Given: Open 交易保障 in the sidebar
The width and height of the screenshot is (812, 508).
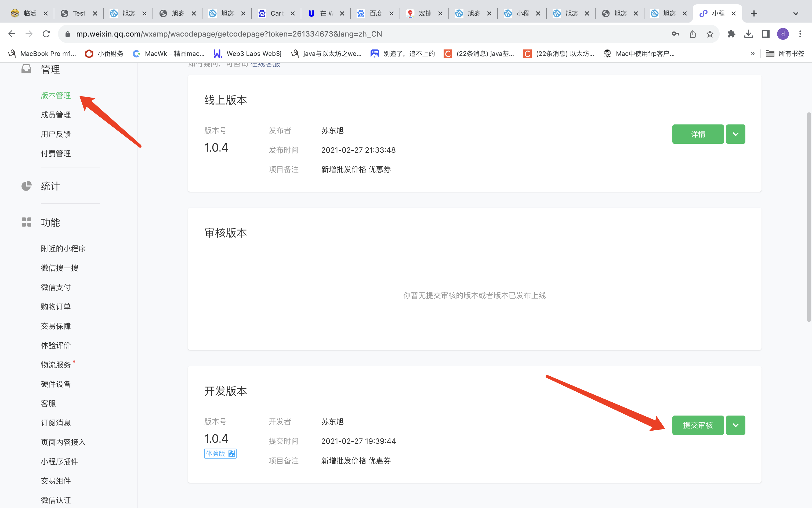Looking at the screenshot, I should coord(56,326).
